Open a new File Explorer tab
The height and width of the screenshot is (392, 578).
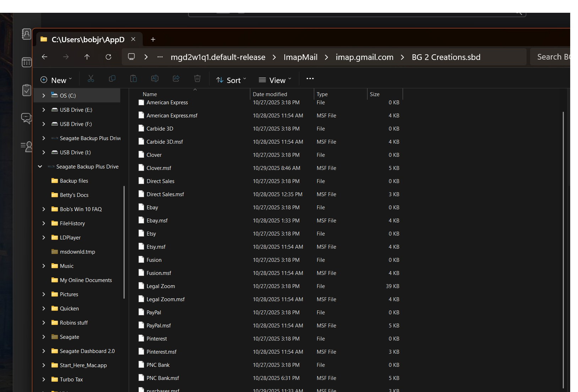(x=153, y=39)
